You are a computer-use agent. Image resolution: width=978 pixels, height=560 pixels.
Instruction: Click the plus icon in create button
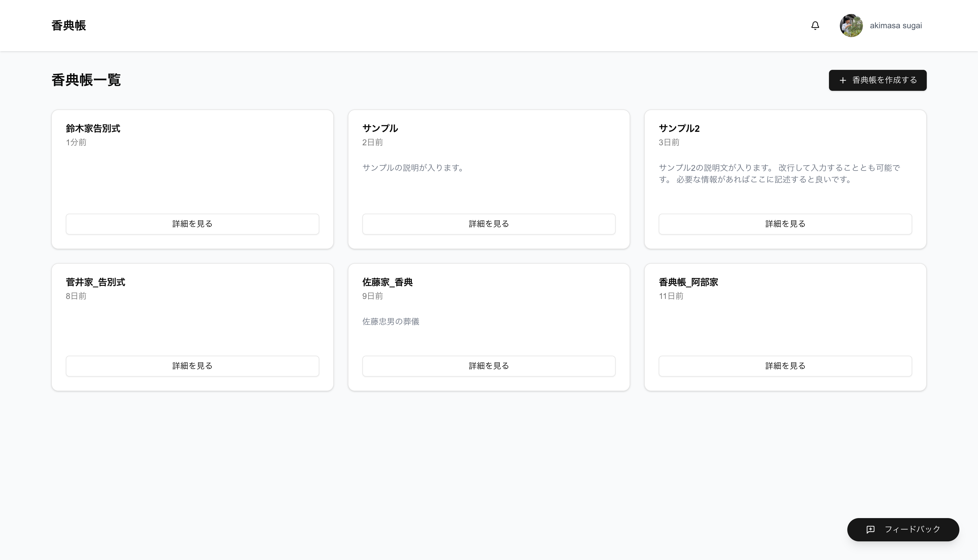(843, 80)
